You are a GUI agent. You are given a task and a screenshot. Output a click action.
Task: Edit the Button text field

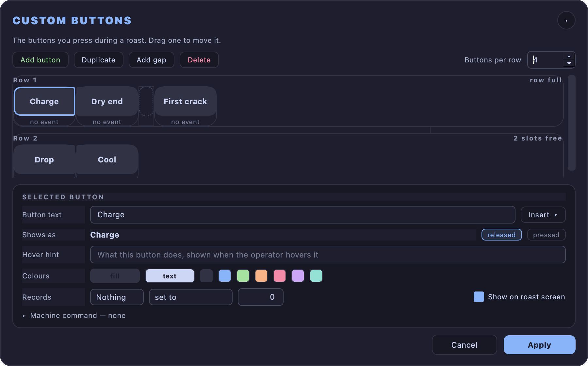click(x=302, y=215)
